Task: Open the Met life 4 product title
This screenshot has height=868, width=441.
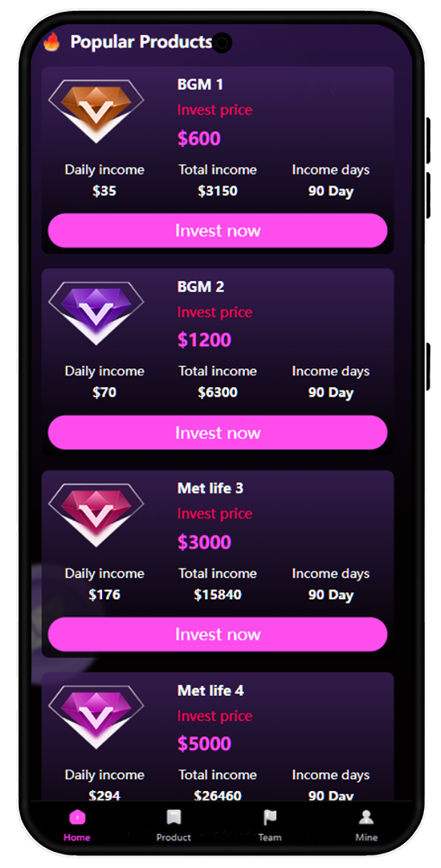Action: tap(210, 690)
